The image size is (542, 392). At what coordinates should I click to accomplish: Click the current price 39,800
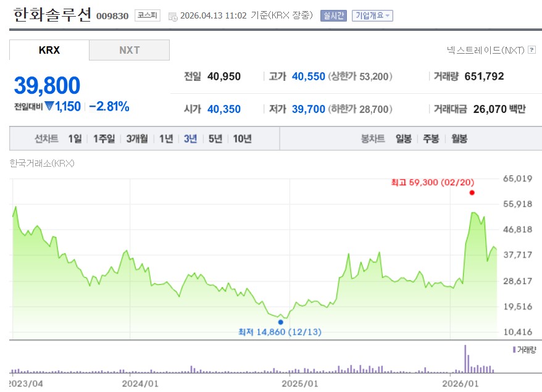tap(47, 85)
